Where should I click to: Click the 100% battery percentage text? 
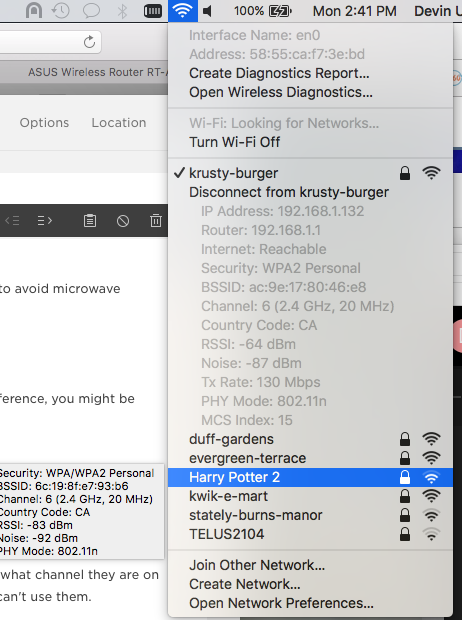coord(249,11)
